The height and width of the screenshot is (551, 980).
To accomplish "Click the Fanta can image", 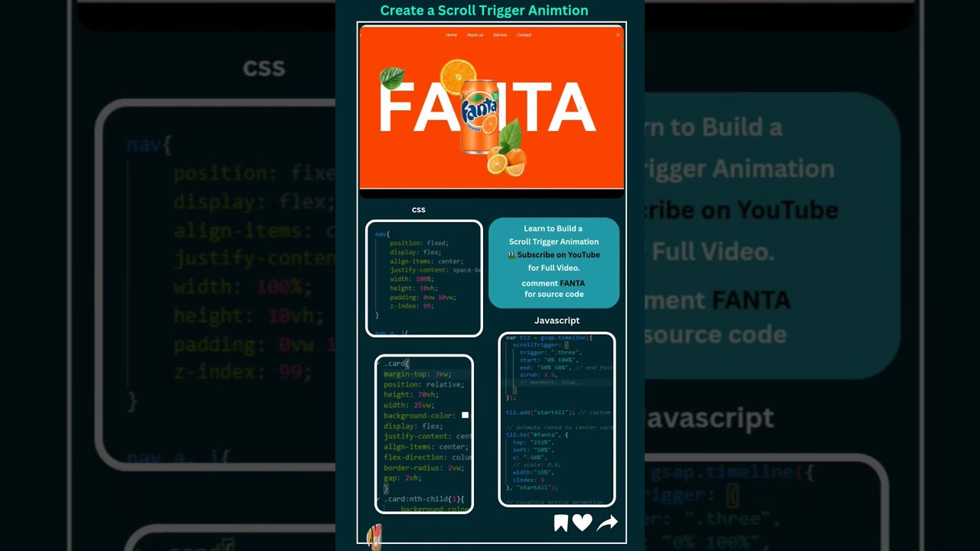I will [479, 116].
